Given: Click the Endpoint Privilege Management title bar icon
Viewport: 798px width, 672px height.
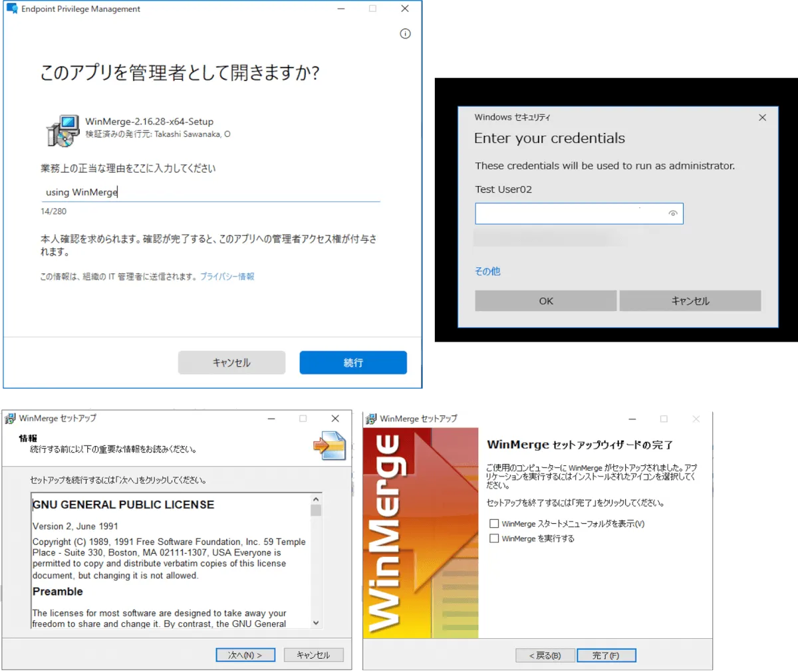Looking at the screenshot, I should click(x=12, y=9).
